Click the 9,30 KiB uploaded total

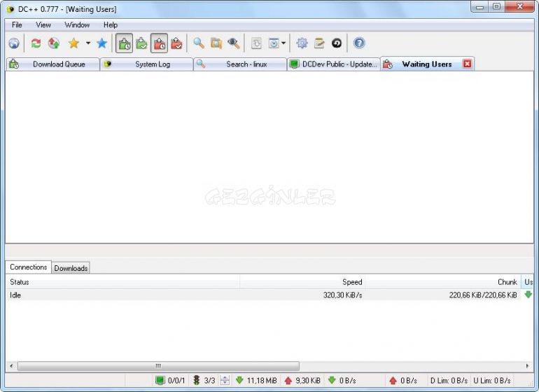point(308,381)
